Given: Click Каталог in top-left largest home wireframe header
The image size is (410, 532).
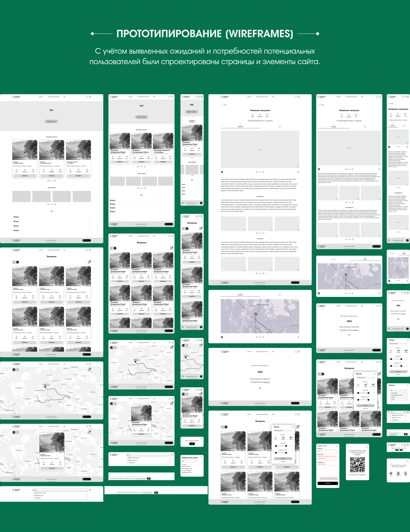Looking at the screenshot, I should pyautogui.click(x=41, y=97).
